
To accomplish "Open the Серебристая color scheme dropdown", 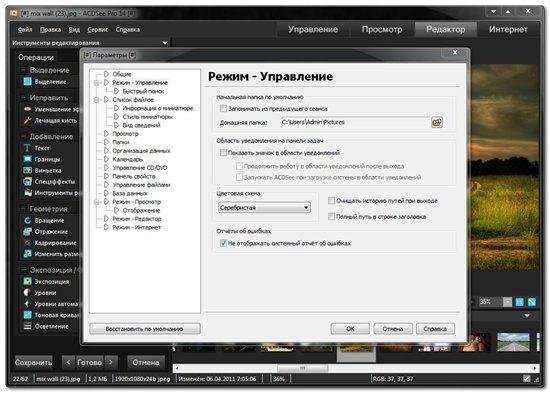I will point(264,207).
